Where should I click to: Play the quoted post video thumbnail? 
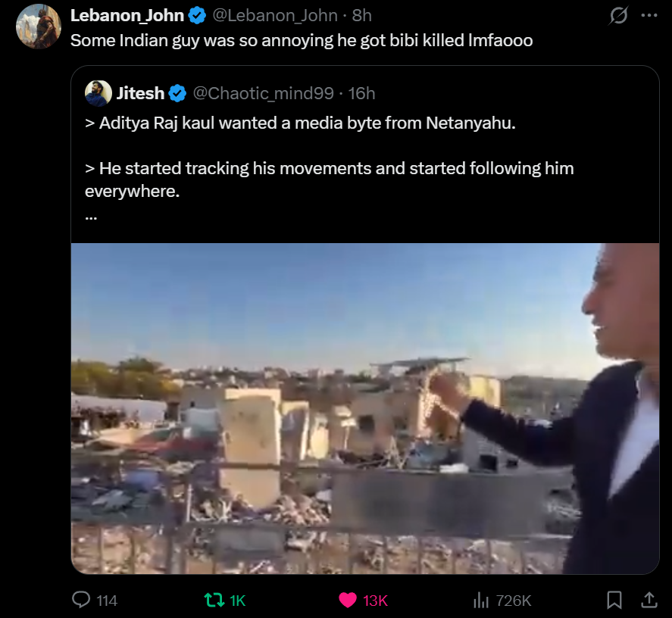point(365,408)
